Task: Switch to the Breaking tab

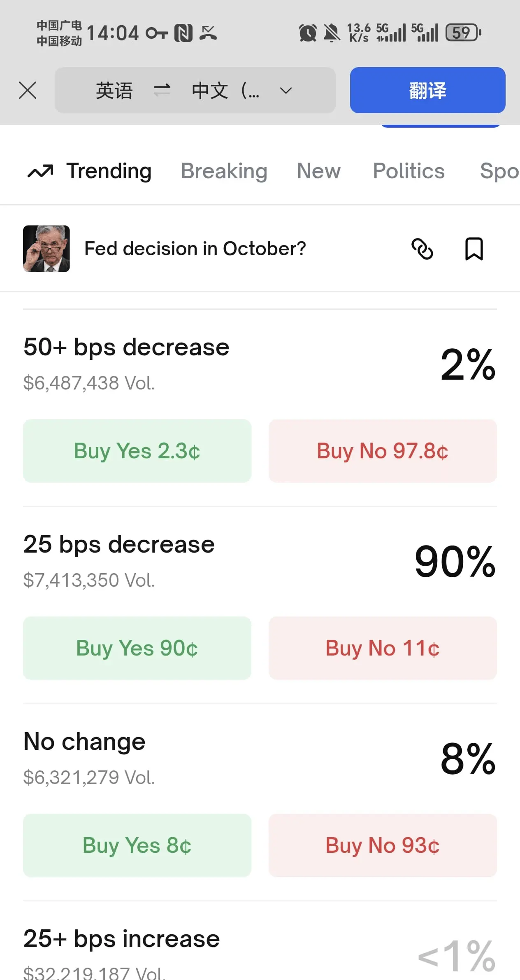Action: tap(224, 171)
